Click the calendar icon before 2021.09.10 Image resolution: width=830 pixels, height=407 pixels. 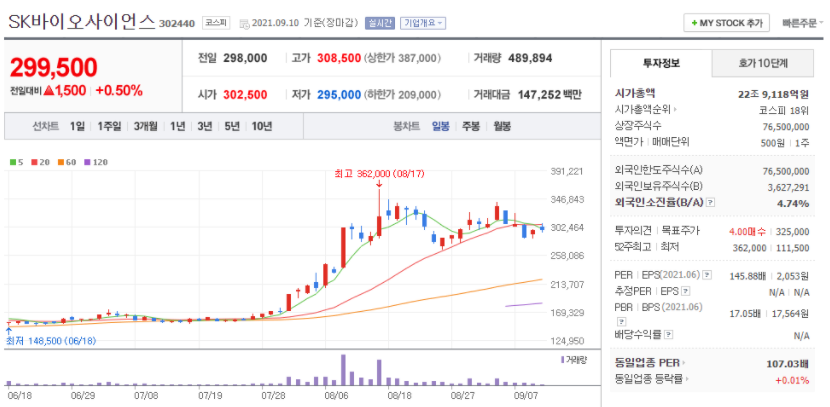click(x=244, y=23)
